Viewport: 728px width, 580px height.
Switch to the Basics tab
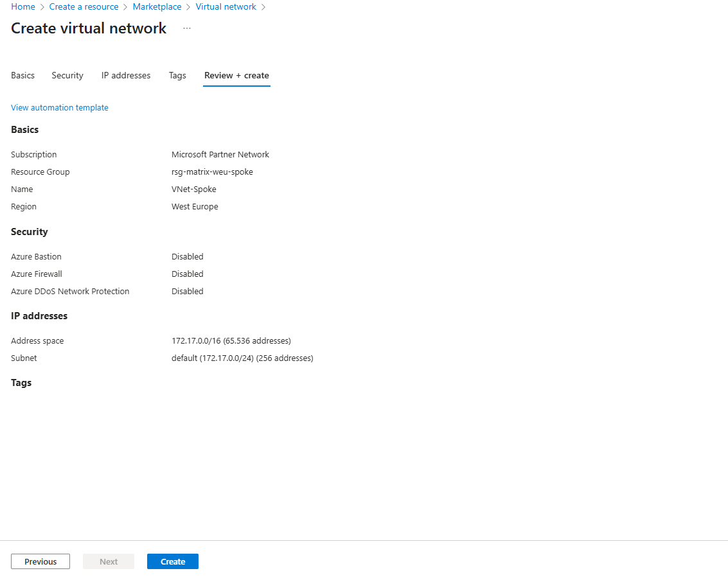pos(22,75)
